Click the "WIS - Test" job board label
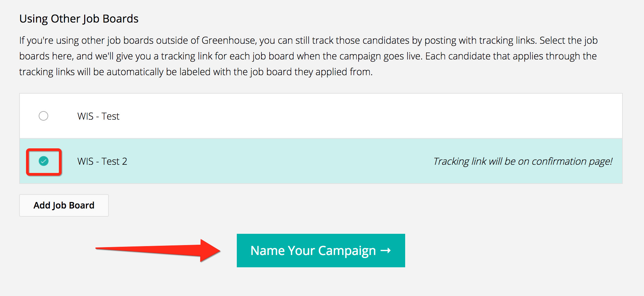644x296 pixels. [x=98, y=116]
